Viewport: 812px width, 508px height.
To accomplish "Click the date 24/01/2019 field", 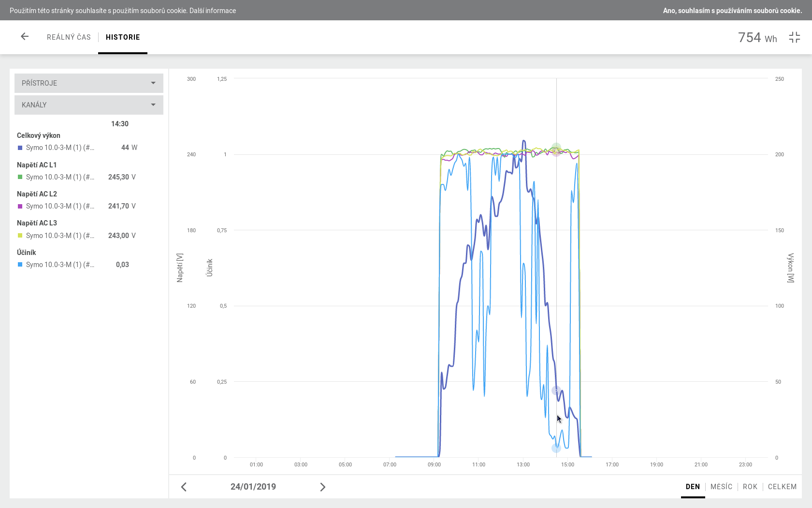I will [253, 487].
